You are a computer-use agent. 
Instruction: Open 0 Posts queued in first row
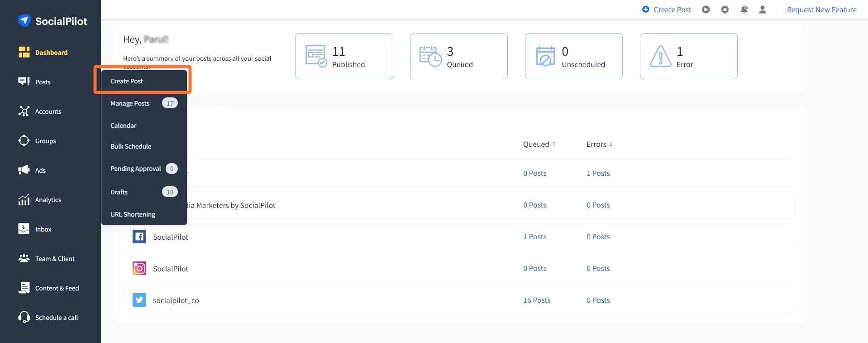tap(535, 173)
